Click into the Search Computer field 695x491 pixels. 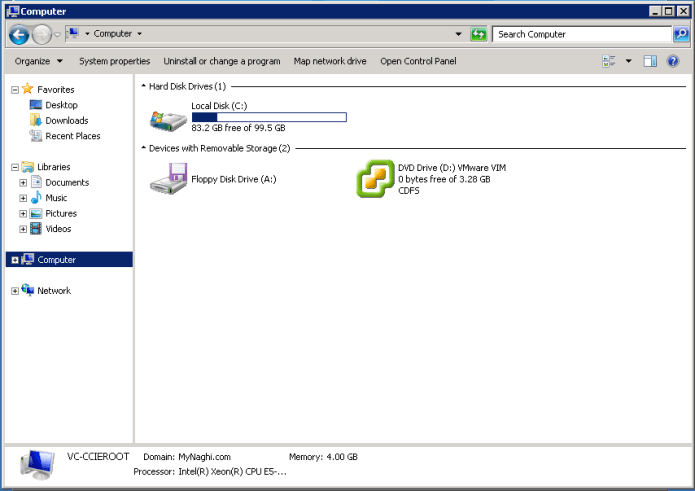point(580,34)
